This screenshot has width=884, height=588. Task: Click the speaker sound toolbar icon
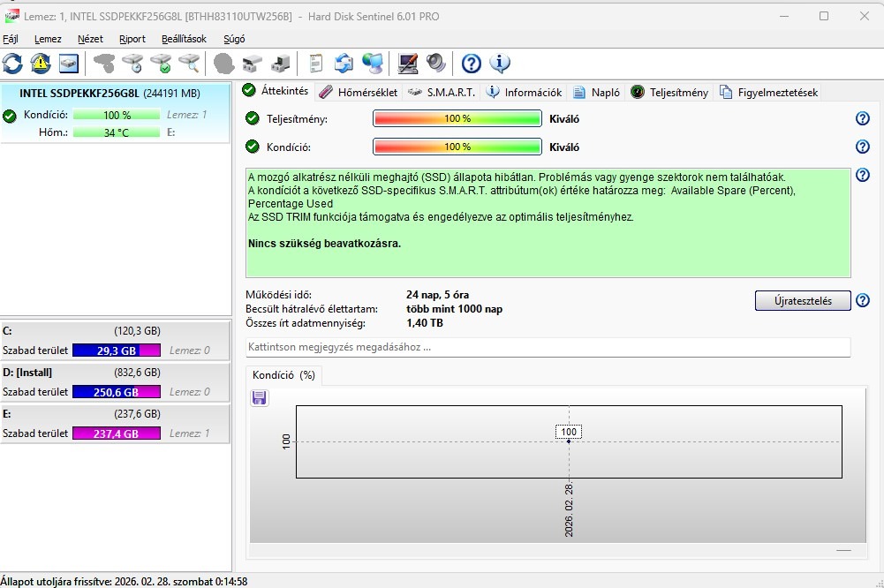coord(435,64)
